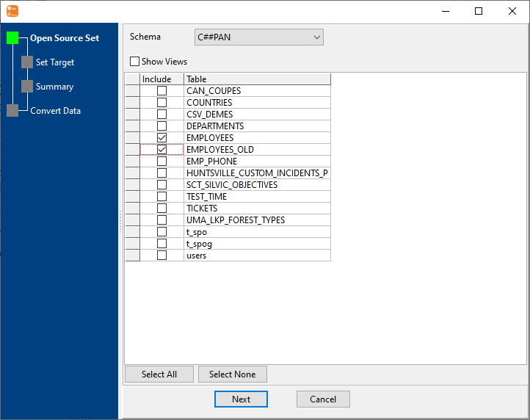This screenshot has width=530, height=420.
Task: Click the gray Convert Data step square
Action: 12,111
